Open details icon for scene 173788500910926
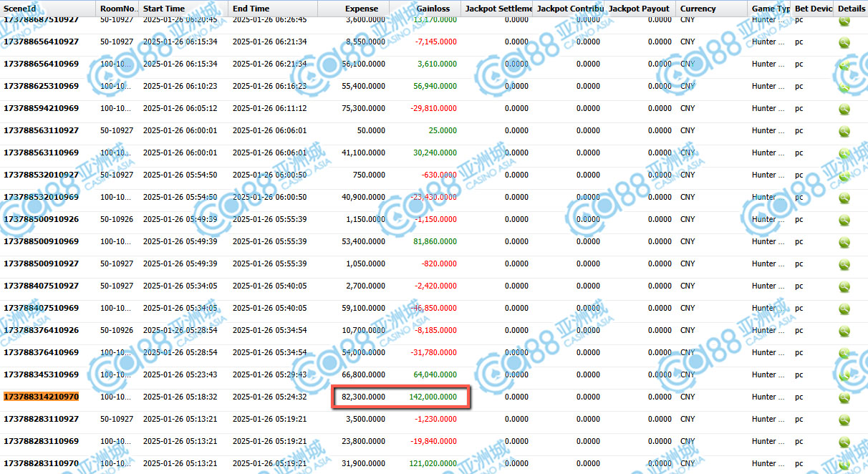868x474 pixels. click(x=844, y=220)
